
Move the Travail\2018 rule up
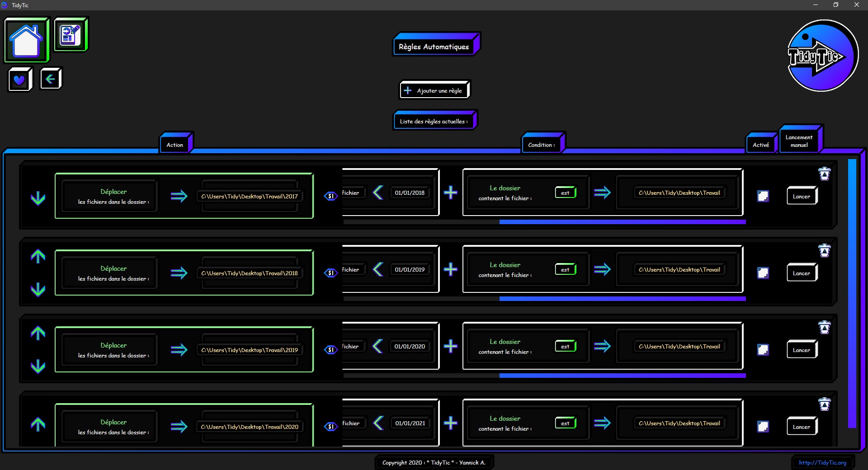(38, 256)
